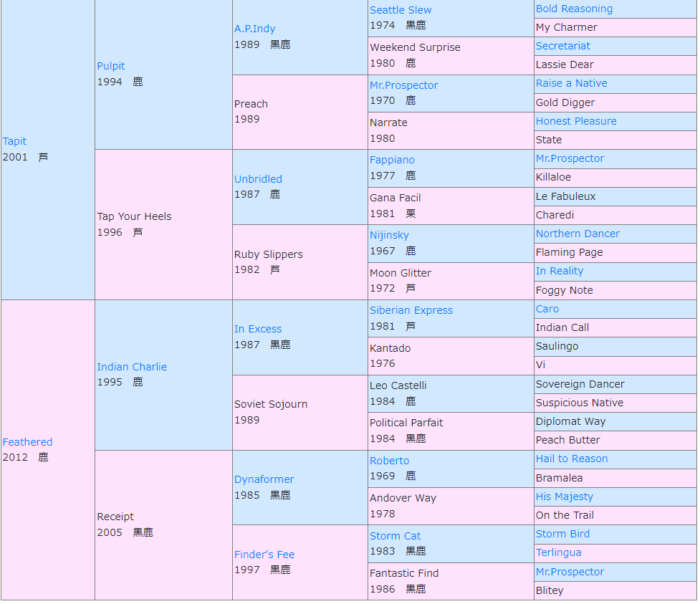
Task: Click the Roberto link
Action: [389, 461]
